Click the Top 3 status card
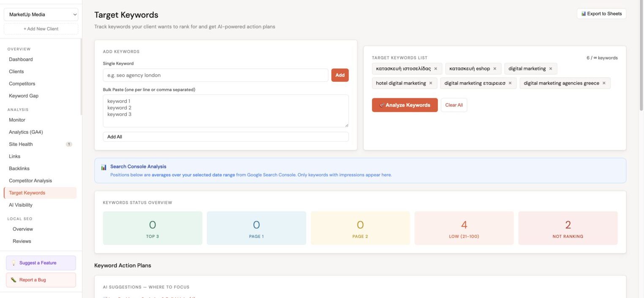This screenshot has width=644, height=298. pyautogui.click(x=153, y=228)
